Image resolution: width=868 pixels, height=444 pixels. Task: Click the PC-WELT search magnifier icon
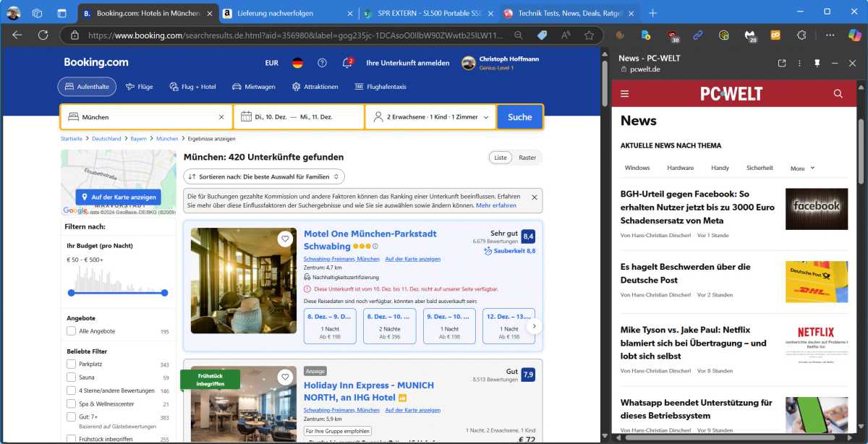click(838, 94)
